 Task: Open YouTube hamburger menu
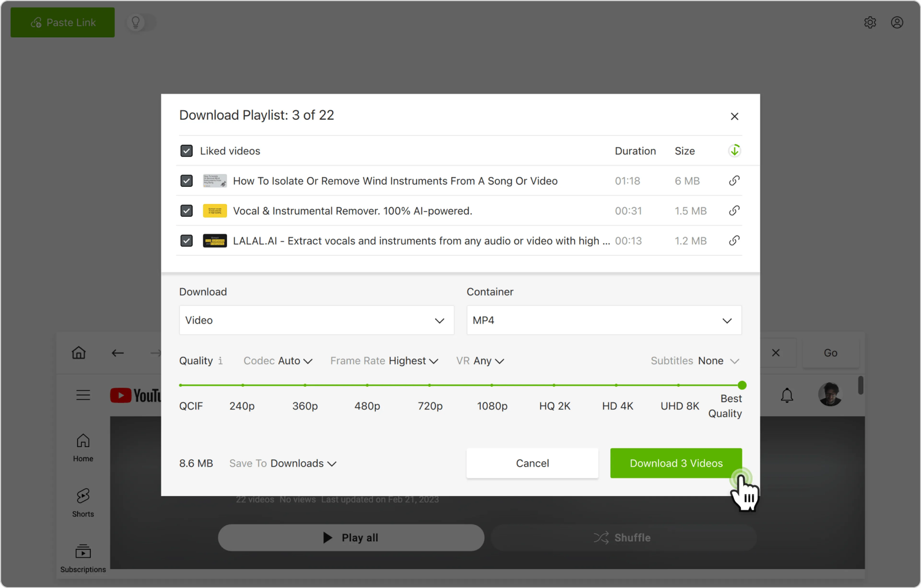(x=83, y=395)
